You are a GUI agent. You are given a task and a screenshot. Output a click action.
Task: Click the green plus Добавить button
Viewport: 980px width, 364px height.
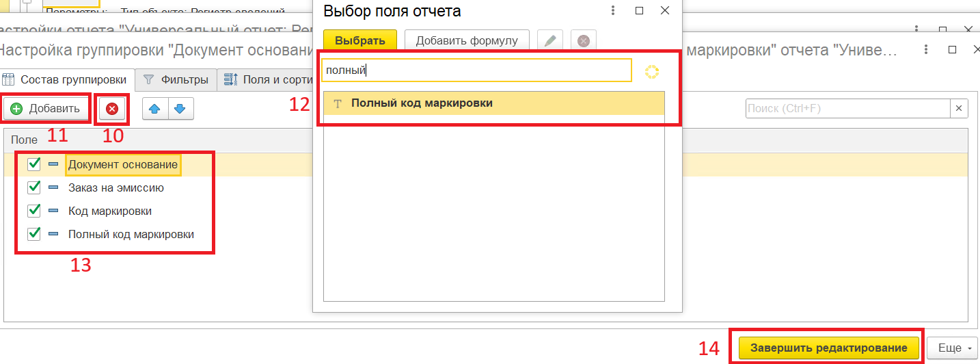pos(46,109)
